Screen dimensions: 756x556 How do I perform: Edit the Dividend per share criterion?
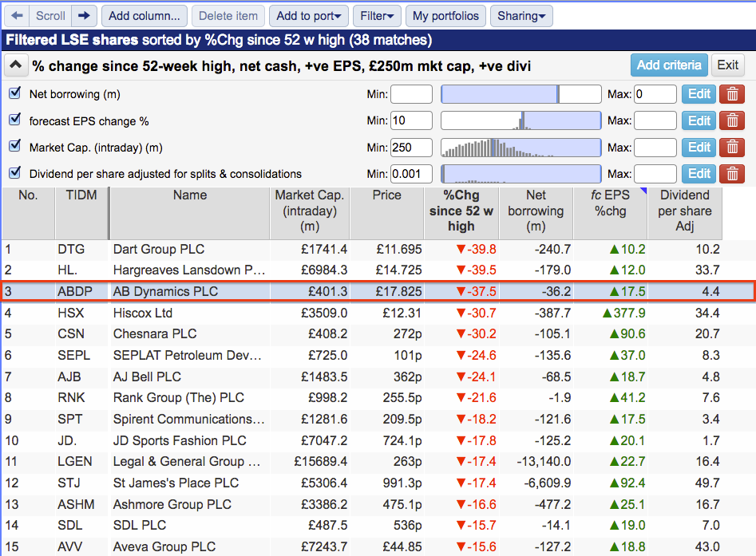[699, 173]
